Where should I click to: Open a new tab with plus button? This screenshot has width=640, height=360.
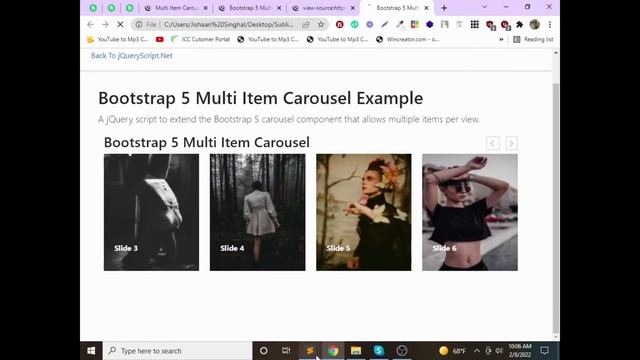click(444, 8)
